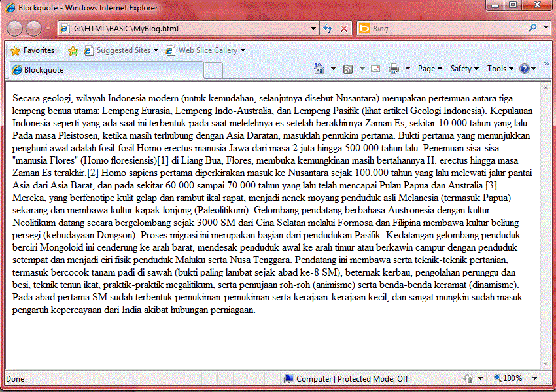The image size is (556, 392).
Task: Open the Page menu
Action: (x=428, y=68)
